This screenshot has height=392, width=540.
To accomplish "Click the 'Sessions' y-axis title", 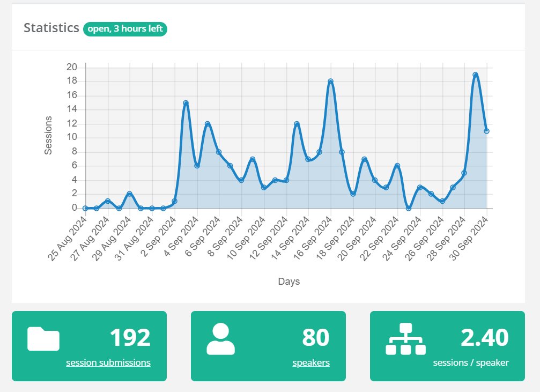I will (x=48, y=135).
